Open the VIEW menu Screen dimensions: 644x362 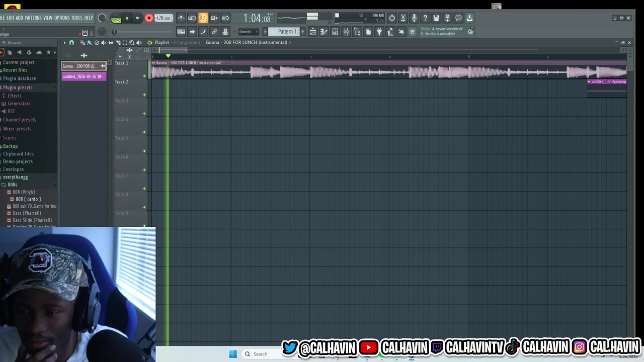(48, 18)
